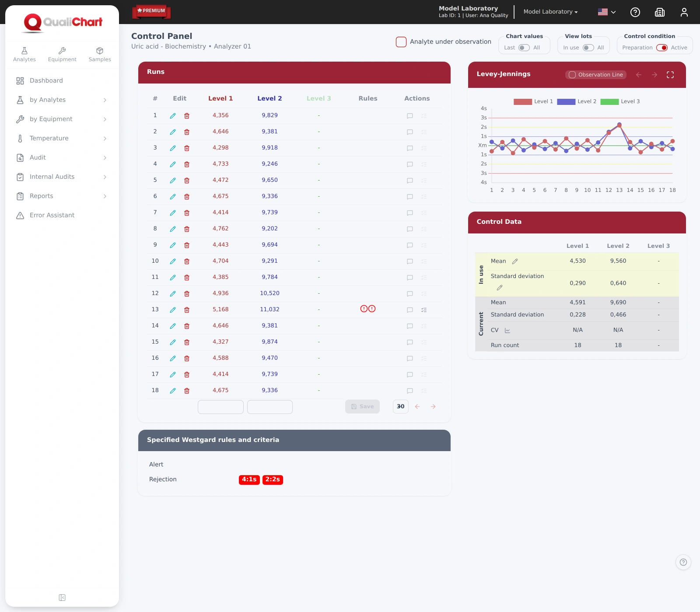Open the floating help button at bottom right
This screenshot has width=700, height=612.
(683, 562)
